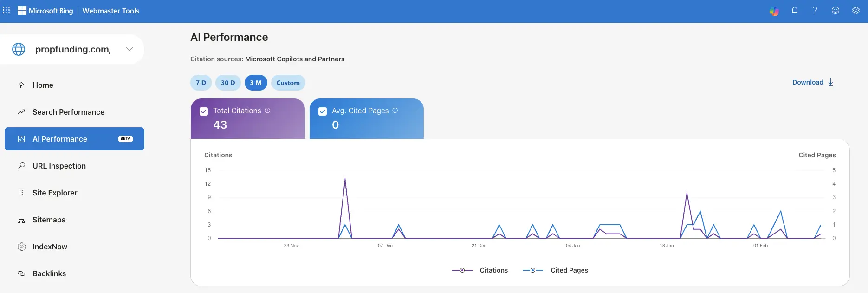The width and height of the screenshot is (868, 293).
Task: Click the Total Citations value 43
Action: click(220, 125)
